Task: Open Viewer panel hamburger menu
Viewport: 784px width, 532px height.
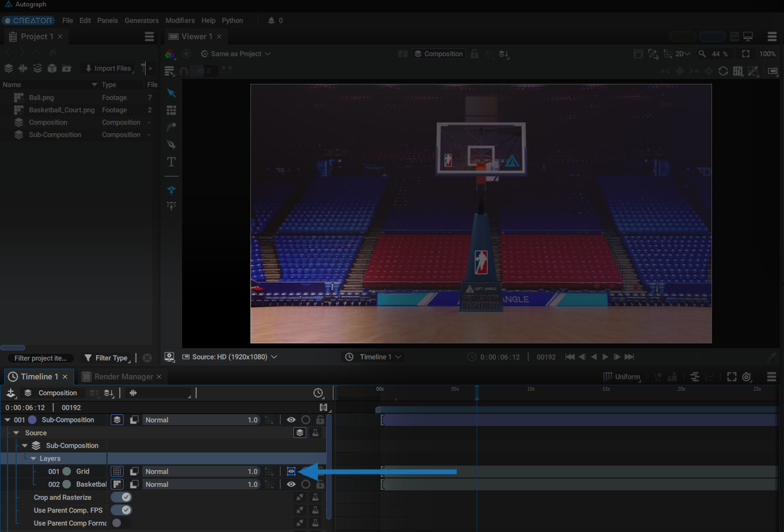Action: point(772,37)
